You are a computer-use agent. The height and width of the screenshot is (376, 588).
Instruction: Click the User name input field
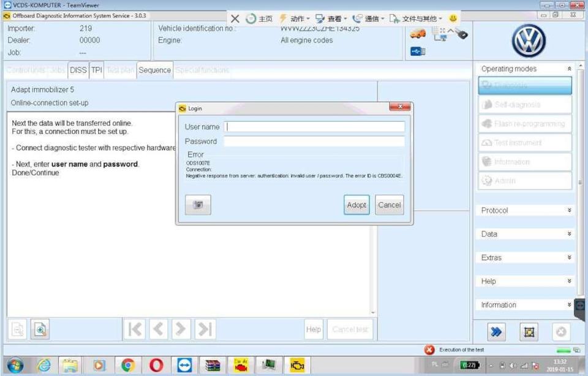click(x=314, y=127)
